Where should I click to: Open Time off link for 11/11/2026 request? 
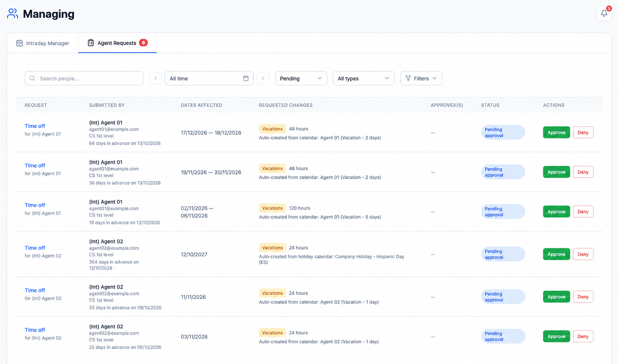click(35, 290)
